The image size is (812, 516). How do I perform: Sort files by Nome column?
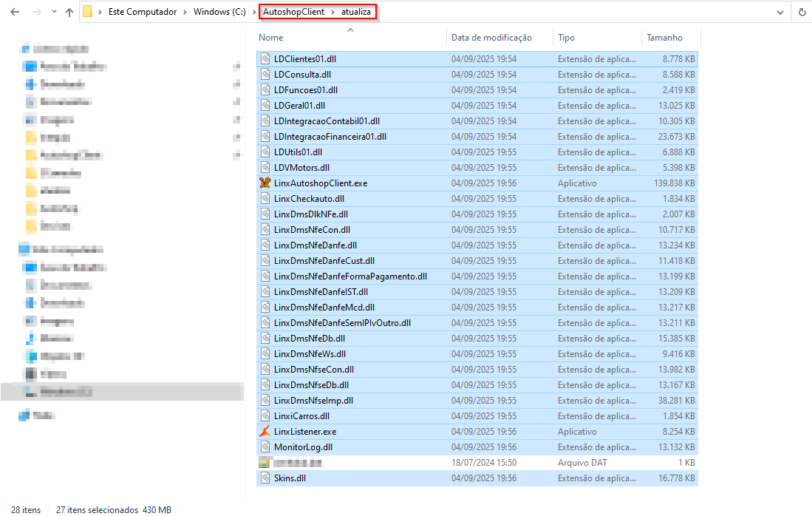coord(271,37)
